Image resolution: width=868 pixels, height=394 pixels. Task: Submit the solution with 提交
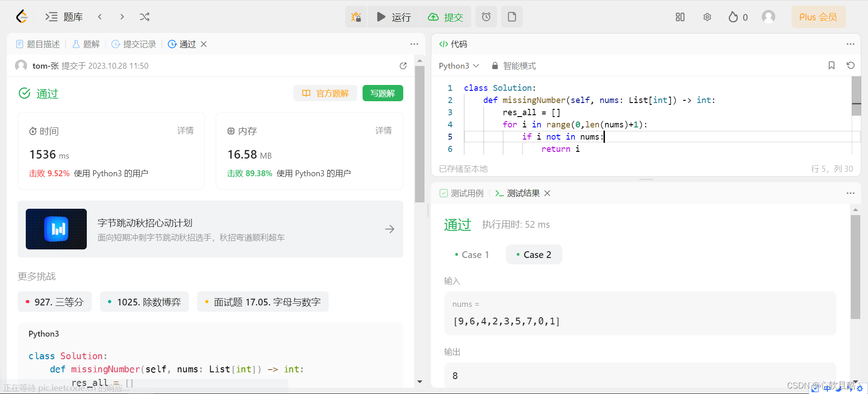pyautogui.click(x=446, y=17)
